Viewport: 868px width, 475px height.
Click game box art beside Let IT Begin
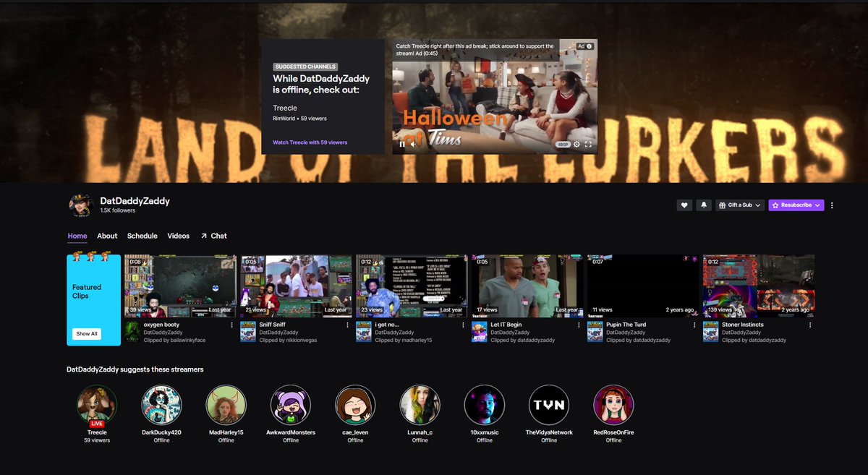[480, 332]
